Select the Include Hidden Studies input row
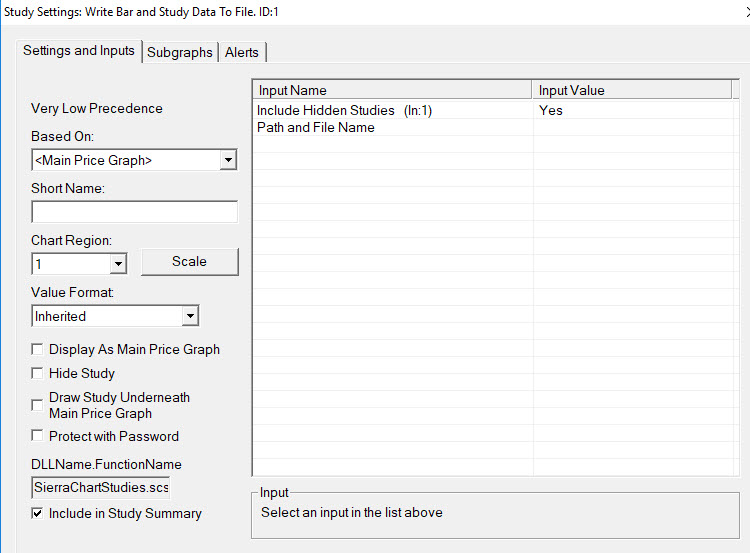750x553 pixels. pos(344,110)
